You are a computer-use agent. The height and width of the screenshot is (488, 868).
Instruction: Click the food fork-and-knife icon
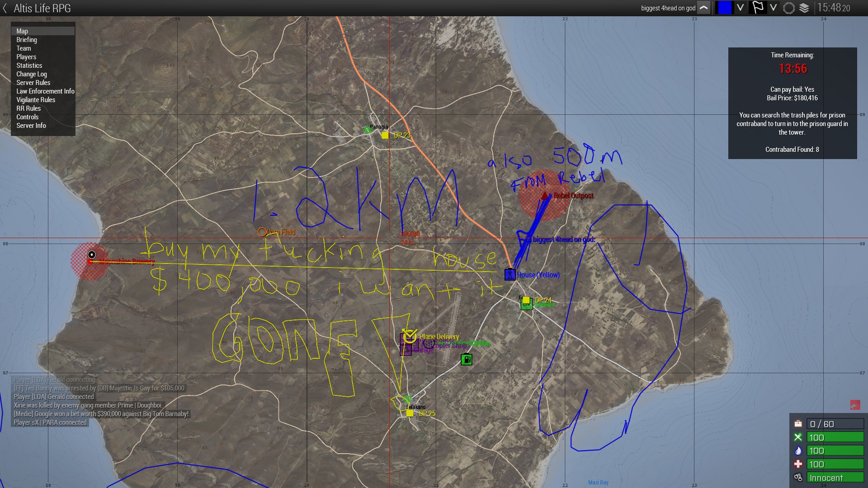[798, 437]
